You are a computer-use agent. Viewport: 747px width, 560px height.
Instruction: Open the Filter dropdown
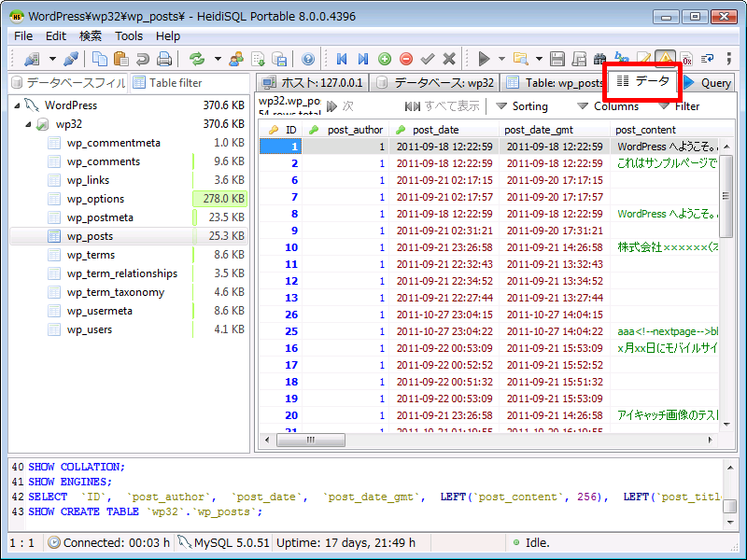tap(679, 106)
